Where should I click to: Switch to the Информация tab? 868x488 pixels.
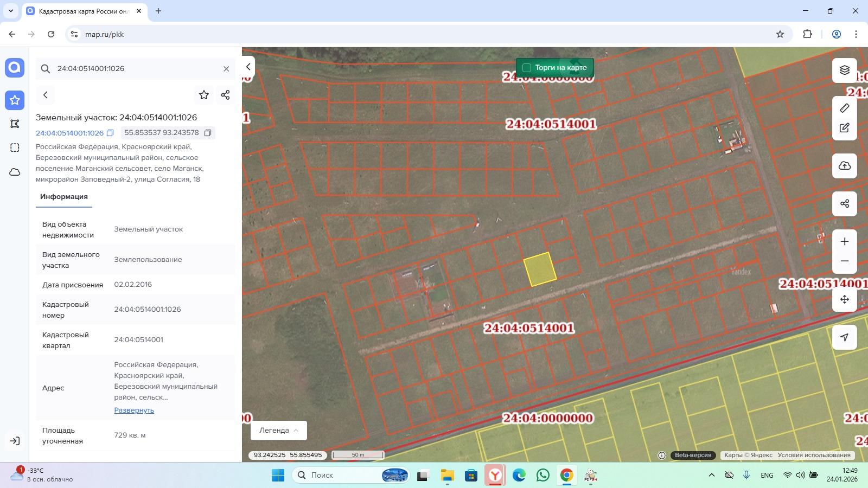tap(63, 197)
